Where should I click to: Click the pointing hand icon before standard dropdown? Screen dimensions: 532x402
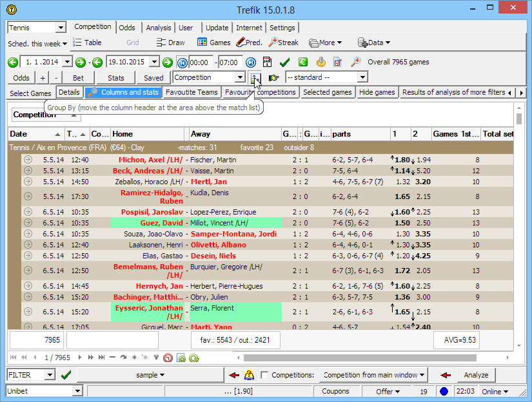coord(274,78)
